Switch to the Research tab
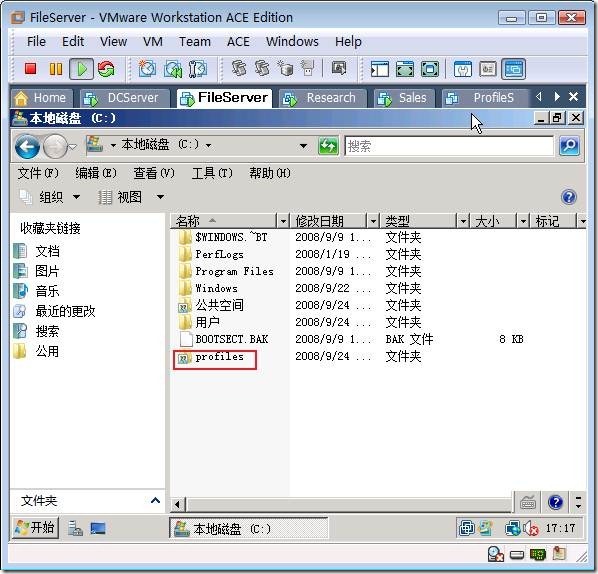598x574 pixels. pos(323,98)
